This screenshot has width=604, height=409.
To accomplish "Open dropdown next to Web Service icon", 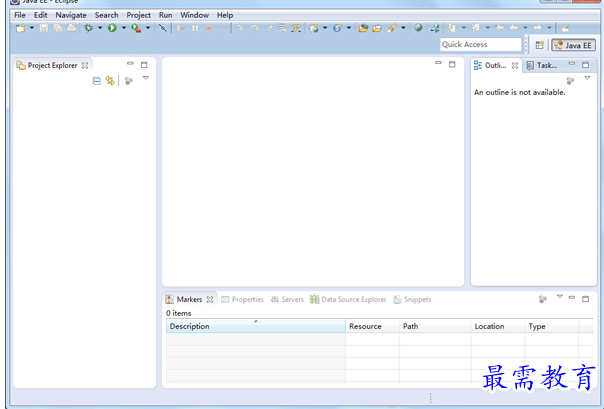I will [349, 28].
